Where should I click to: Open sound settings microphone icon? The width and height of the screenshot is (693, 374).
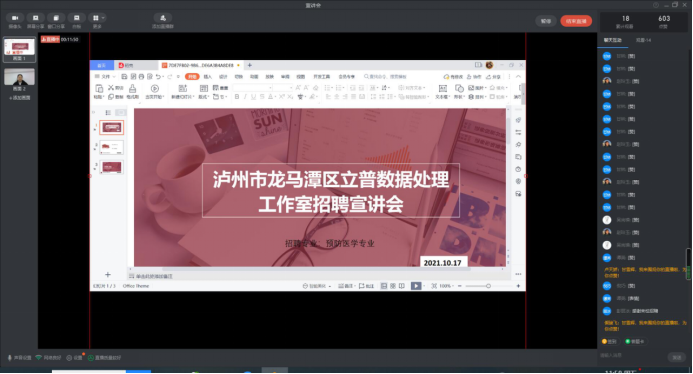[10, 358]
